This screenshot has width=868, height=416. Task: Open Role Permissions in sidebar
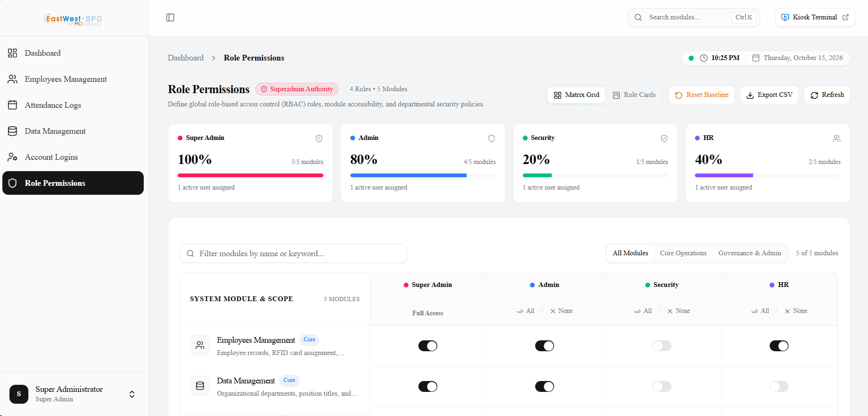click(73, 183)
